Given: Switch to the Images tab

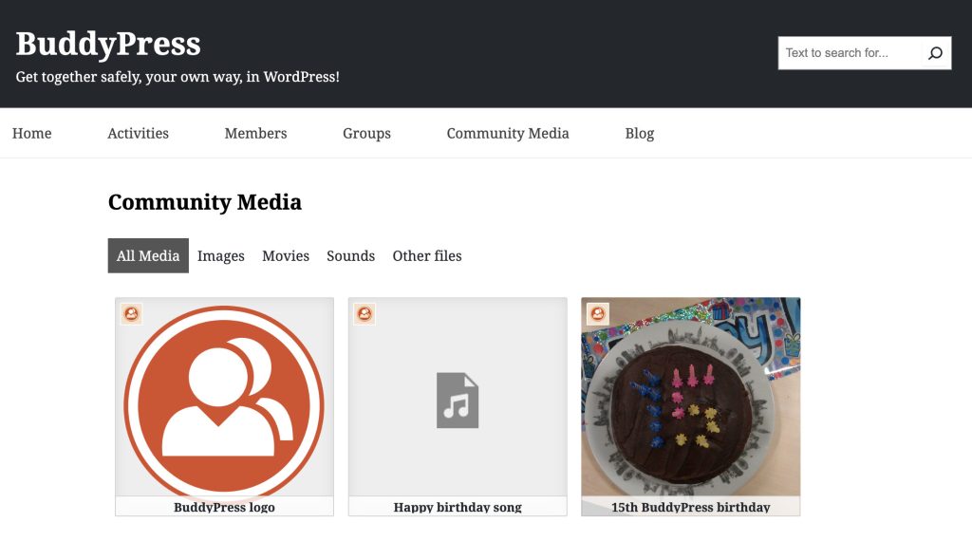Looking at the screenshot, I should (x=220, y=256).
